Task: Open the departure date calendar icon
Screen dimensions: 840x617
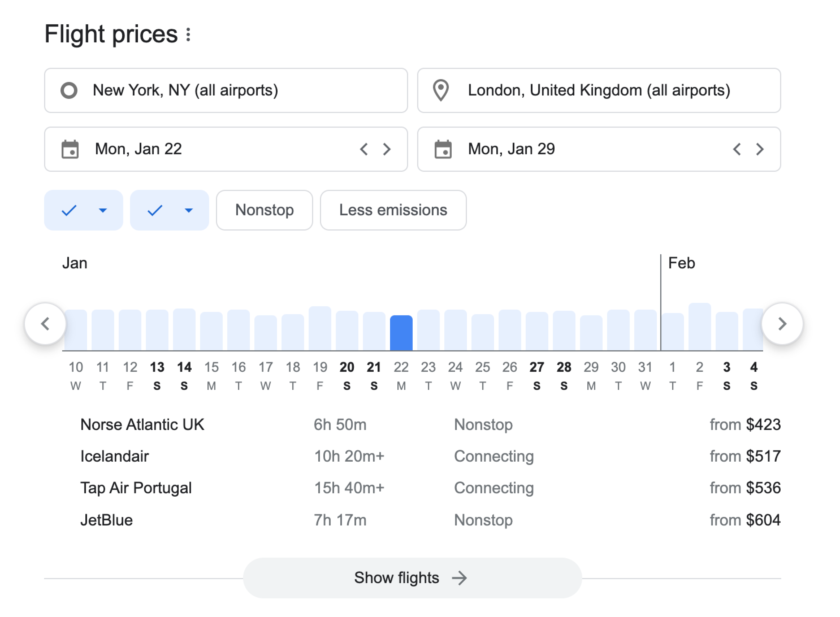Action: pyautogui.click(x=70, y=149)
